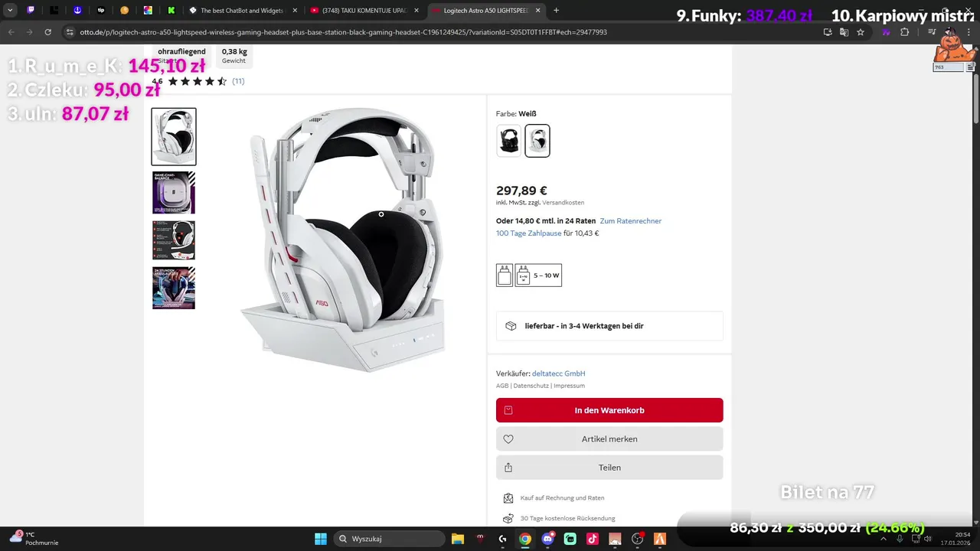Open the deltatecc GmbH seller link

559,373
